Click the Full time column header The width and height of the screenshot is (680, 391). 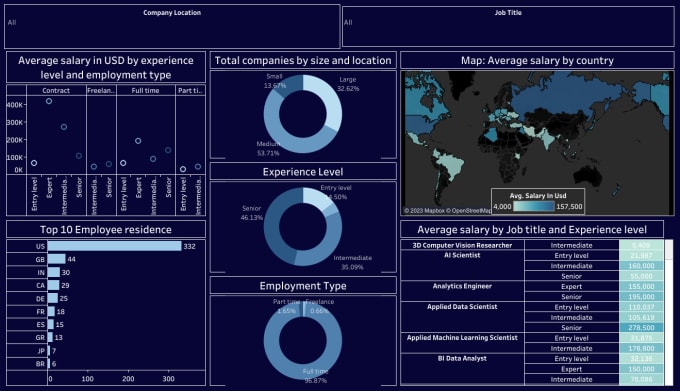pyautogui.click(x=145, y=91)
